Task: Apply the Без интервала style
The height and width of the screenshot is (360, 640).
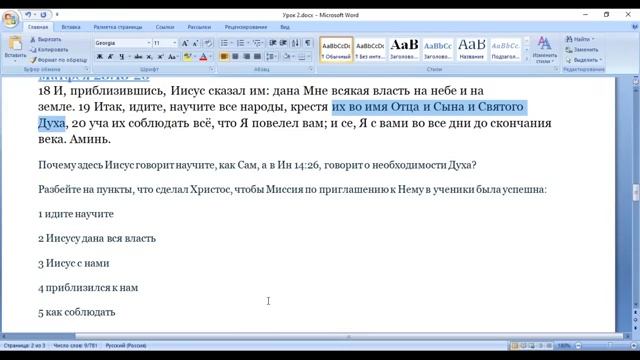Action: coord(370,50)
